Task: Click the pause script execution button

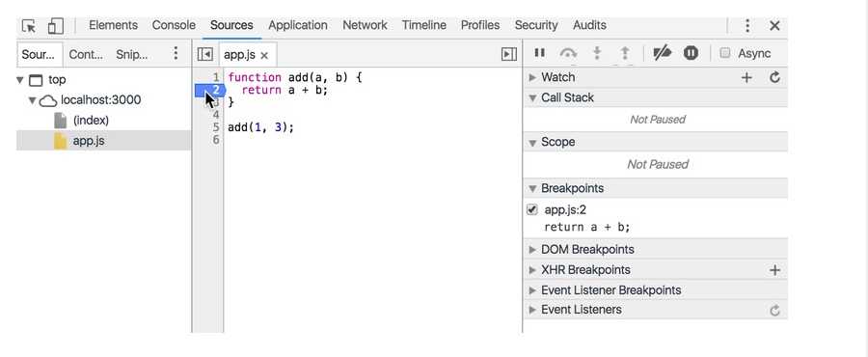Action: [x=539, y=53]
